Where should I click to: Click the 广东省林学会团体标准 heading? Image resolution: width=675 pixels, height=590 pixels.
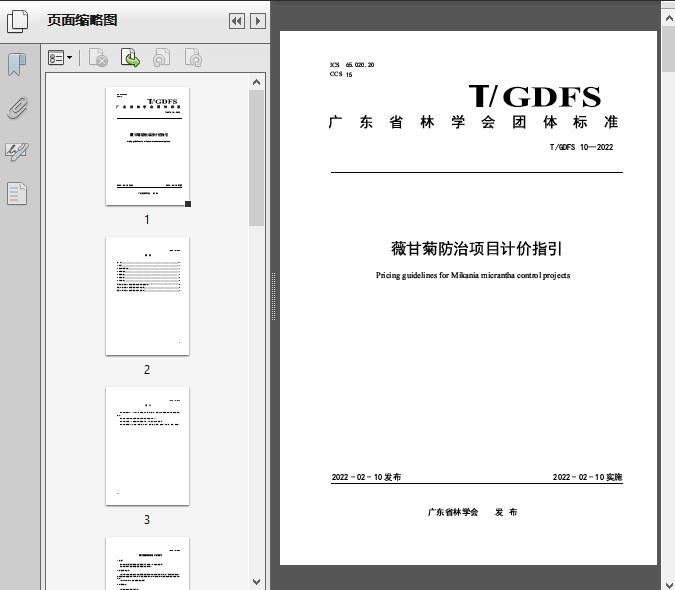tap(473, 122)
